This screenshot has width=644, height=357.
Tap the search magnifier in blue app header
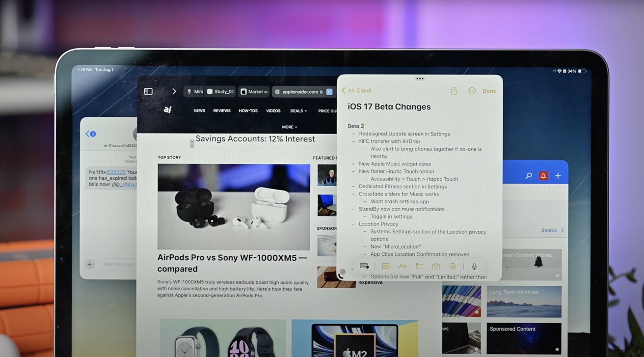pyautogui.click(x=529, y=176)
